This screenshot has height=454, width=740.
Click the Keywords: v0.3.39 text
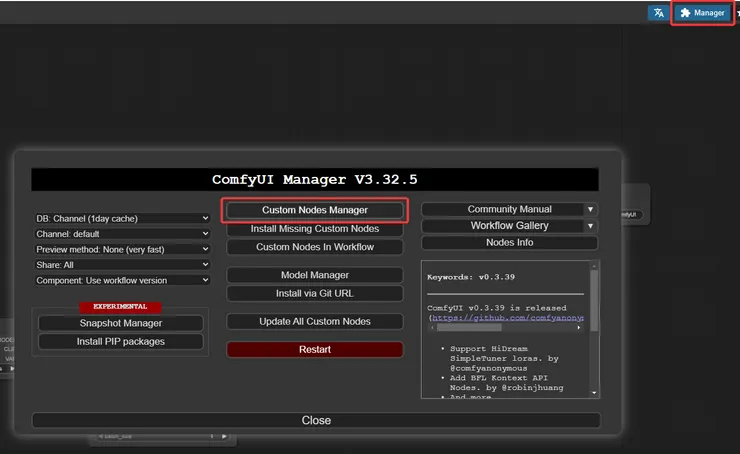click(x=471, y=277)
